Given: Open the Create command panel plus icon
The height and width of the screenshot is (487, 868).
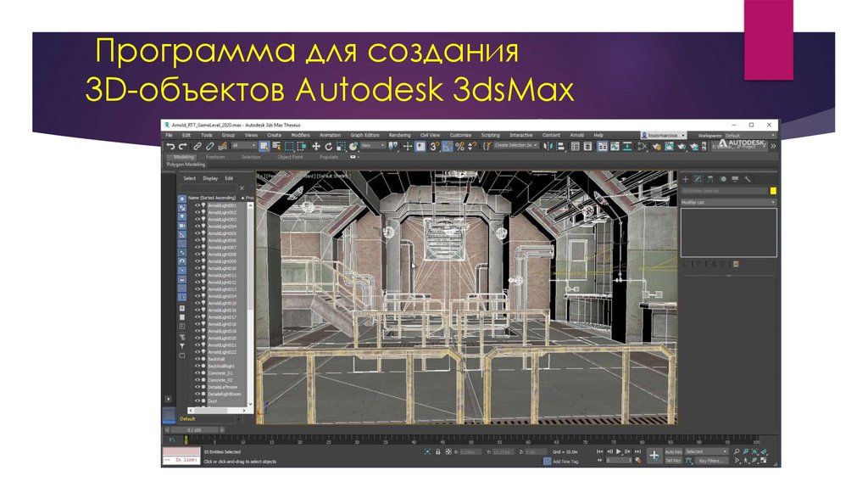Looking at the screenshot, I should coord(685,179).
